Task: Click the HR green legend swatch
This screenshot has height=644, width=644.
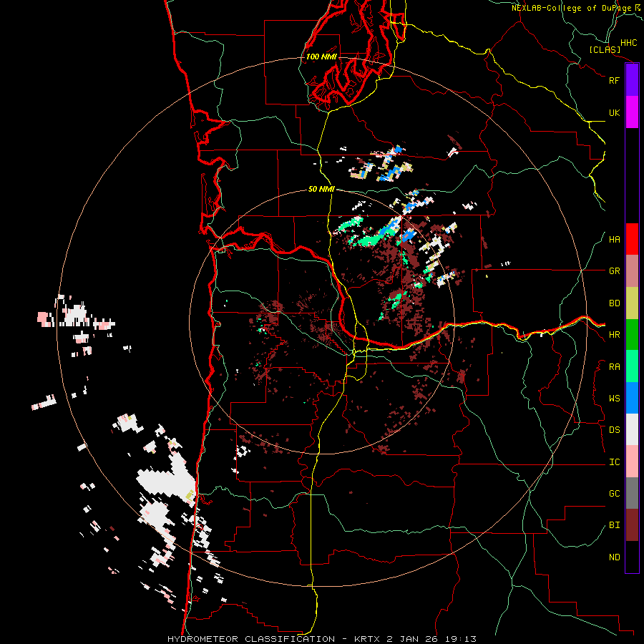Action: [632, 335]
